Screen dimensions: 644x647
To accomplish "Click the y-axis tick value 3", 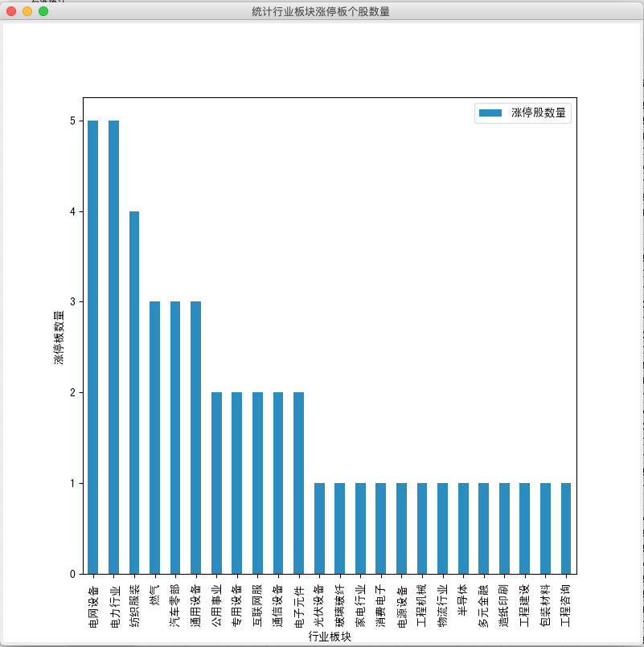I will 72,301.
